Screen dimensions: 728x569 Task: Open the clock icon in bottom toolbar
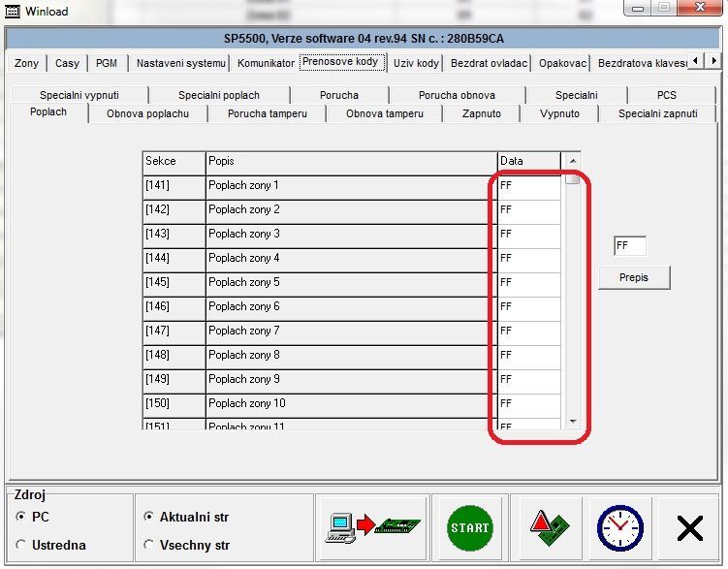(x=618, y=528)
